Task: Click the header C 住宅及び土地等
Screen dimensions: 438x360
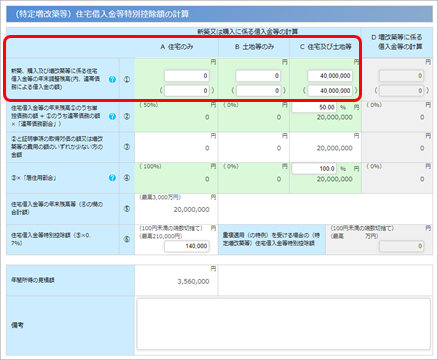Action: [325, 47]
